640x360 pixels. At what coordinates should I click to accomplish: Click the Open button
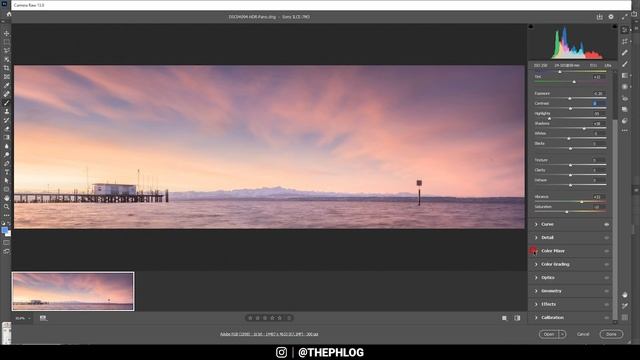tap(549, 334)
